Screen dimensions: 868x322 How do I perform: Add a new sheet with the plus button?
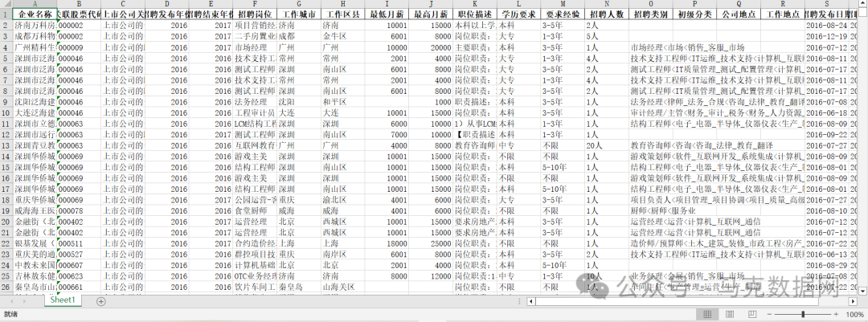pos(100,301)
